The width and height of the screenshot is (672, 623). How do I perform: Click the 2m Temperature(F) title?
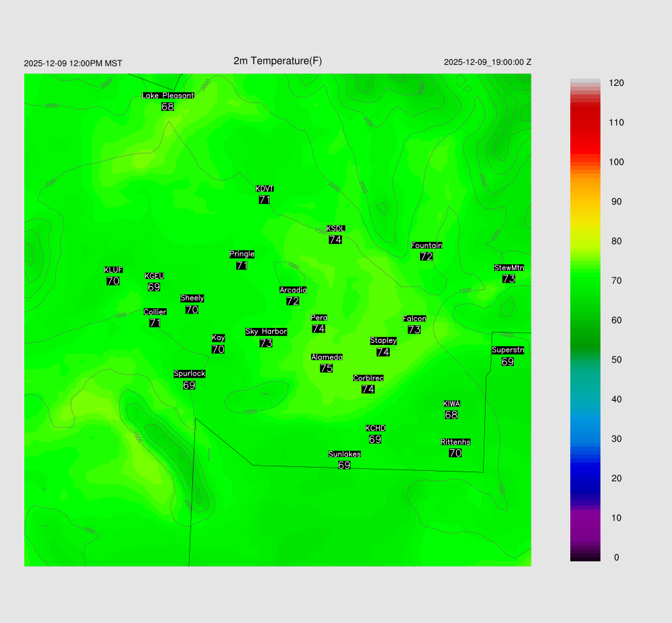pyautogui.click(x=278, y=61)
